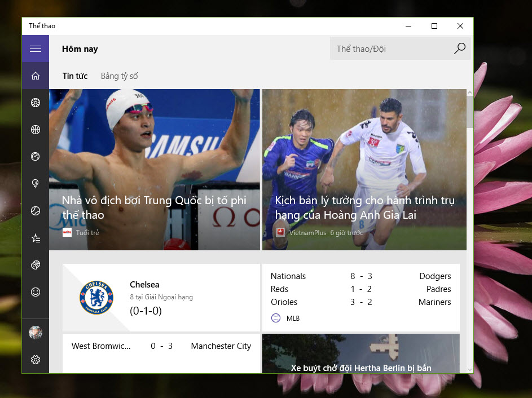Go to the Home sidebar icon
Viewport: 532px width, 398px height.
point(36,76)
